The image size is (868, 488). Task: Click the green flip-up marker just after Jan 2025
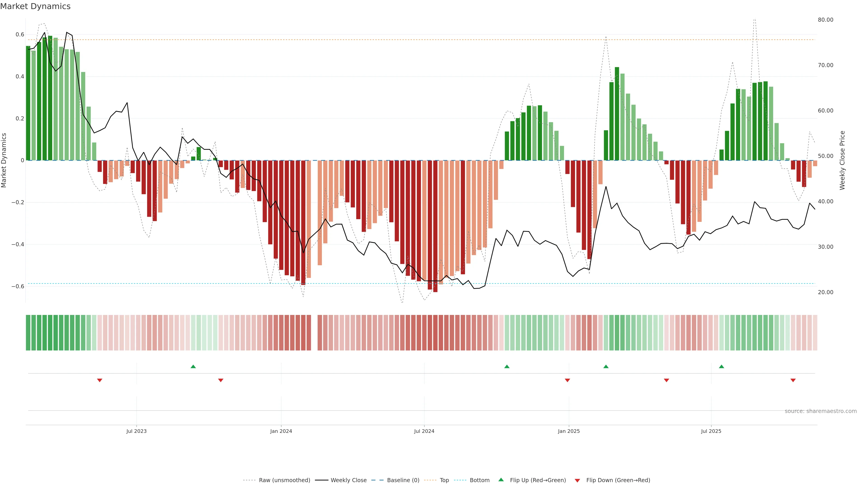[x=606, y=366]
